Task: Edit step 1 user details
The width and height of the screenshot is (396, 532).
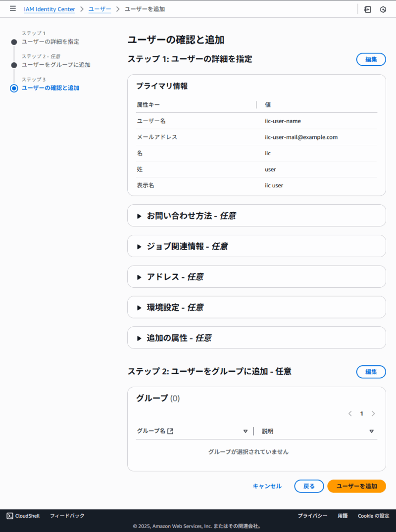Action: (371, 59)
